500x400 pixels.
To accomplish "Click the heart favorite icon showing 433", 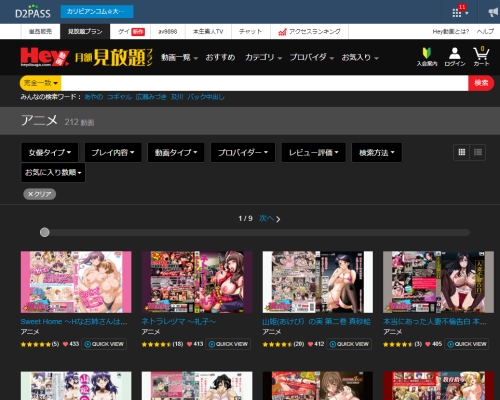I will 65,344.
